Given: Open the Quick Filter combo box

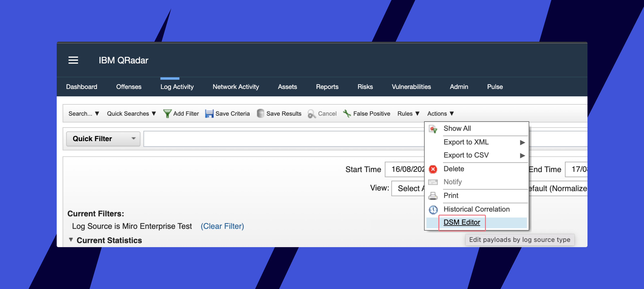Looking at the screenshot, I should click(x=103, y=139).
